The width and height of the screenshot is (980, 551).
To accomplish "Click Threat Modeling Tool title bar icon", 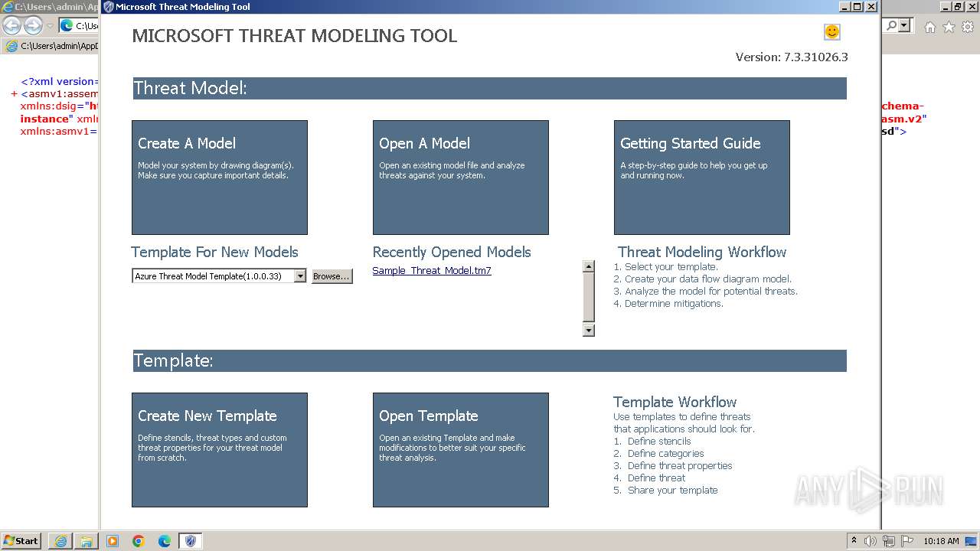I will (x=109, y=7).
